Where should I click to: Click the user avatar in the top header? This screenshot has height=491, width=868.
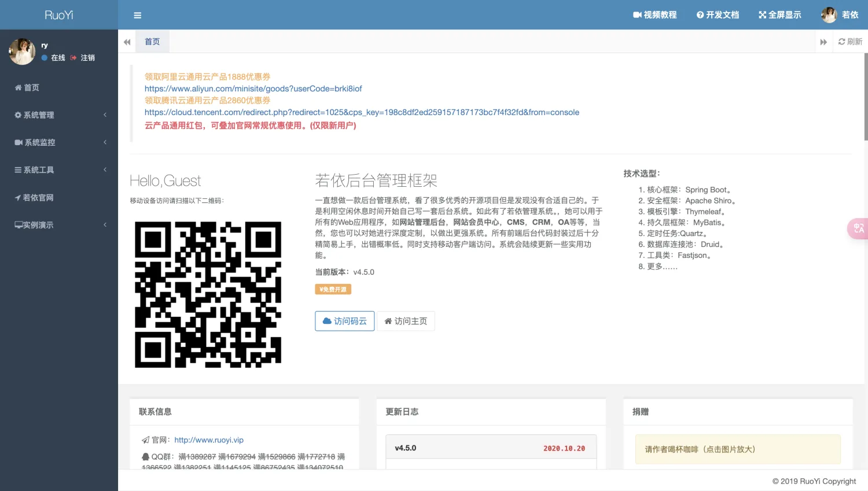[829, 15]
